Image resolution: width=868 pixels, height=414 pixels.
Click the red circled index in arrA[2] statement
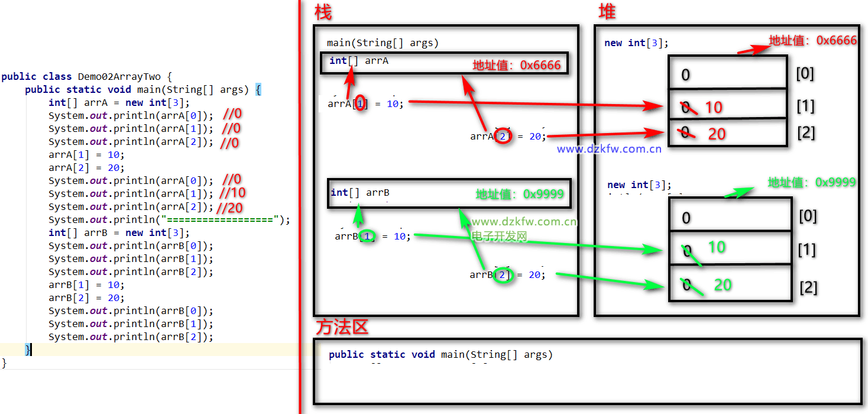[503, 136]
